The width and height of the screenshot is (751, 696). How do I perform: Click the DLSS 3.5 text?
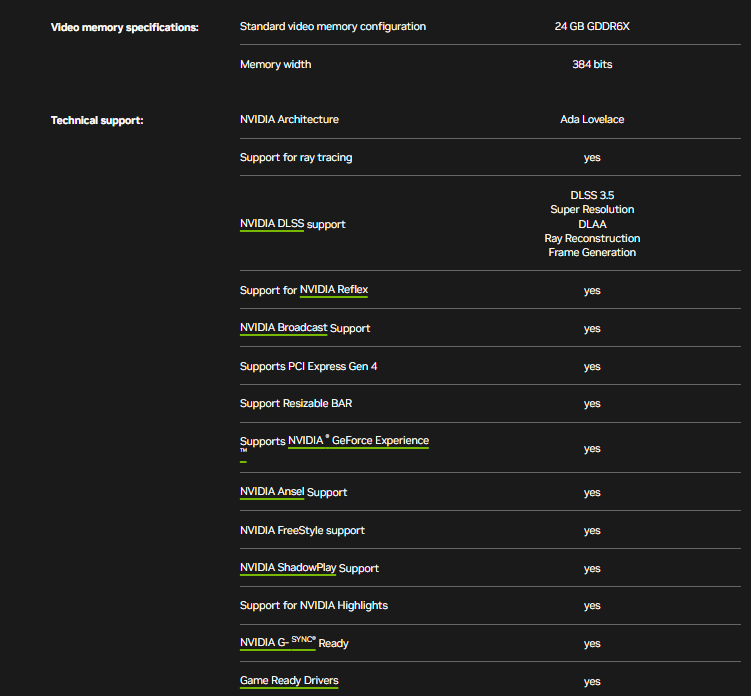coord(592,195)
